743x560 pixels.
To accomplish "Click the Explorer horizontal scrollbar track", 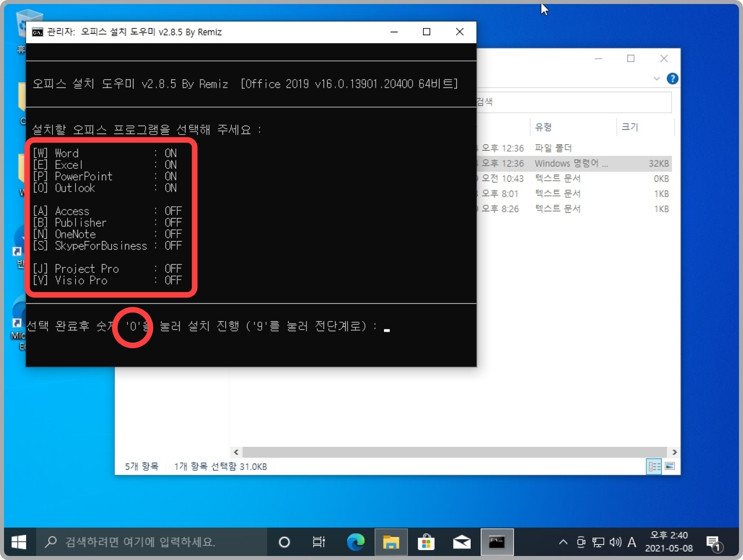I will click(x=455, y=452).
